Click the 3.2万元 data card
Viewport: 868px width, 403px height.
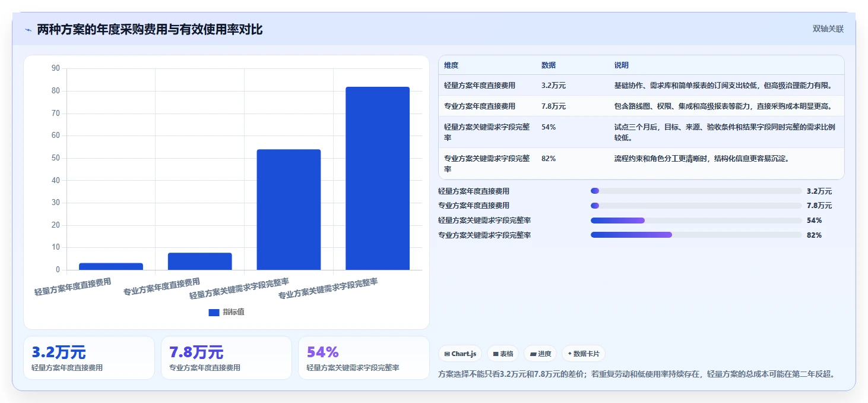(89, 358)
